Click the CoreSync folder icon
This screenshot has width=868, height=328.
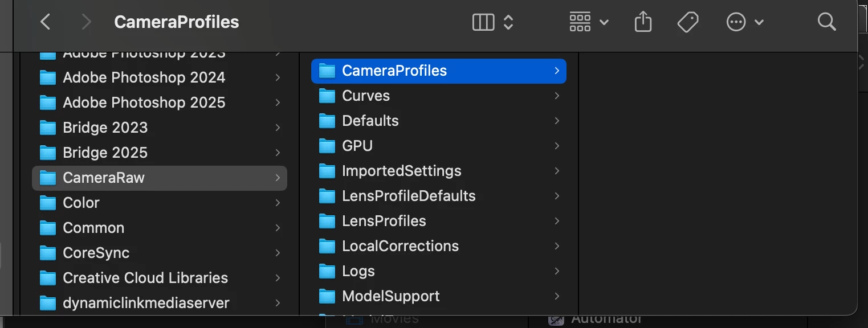[x=48, y=253]
